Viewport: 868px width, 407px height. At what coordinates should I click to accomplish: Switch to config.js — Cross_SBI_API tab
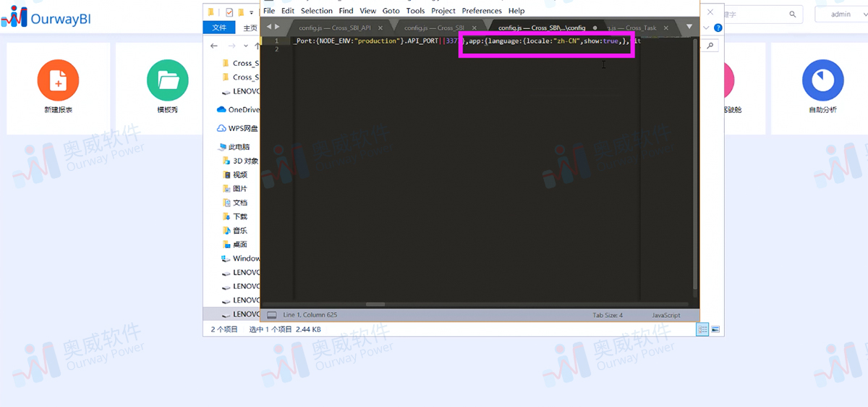334,28
